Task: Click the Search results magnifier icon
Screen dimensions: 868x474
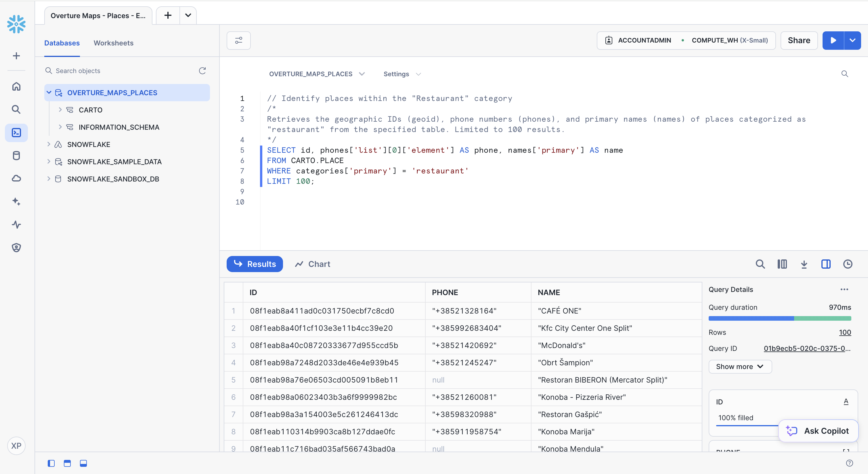Action: click(760, 264)
